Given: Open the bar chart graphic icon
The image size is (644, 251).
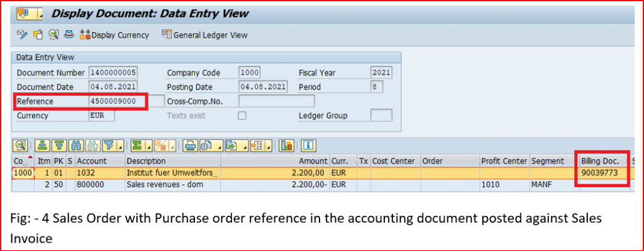Looking at the screenshot, I should [286, 145].
